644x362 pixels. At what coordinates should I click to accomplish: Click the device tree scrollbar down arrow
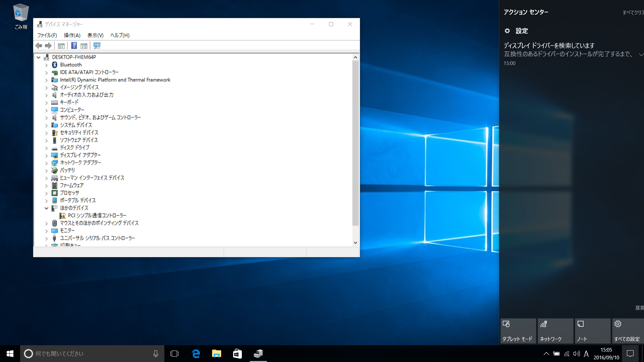tap(355, 243)
